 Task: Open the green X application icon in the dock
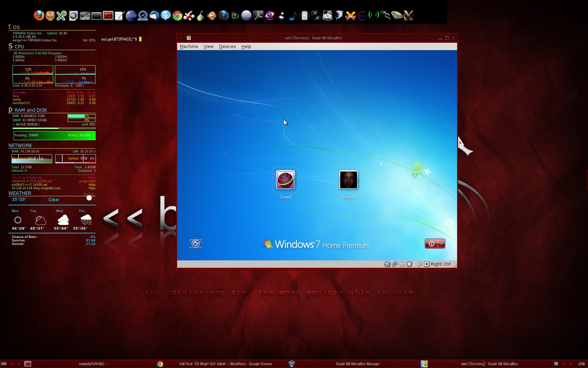click(x=62, y=15)
